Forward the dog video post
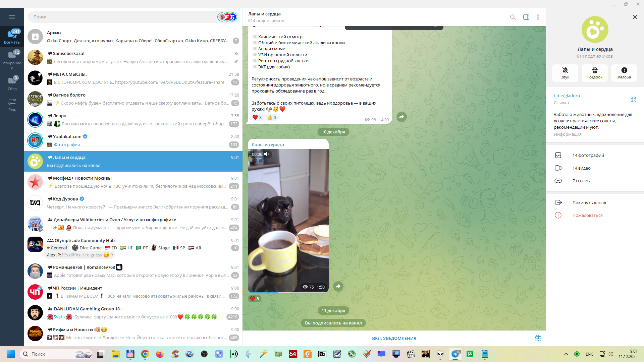 [338, 286]
